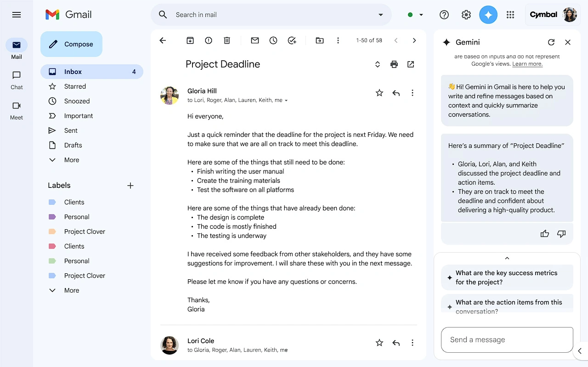The height and width of the screenshot is (367, 588).
Task: Click the Move to folder icon
Action: pyautogui.click(x=320, y=40)
